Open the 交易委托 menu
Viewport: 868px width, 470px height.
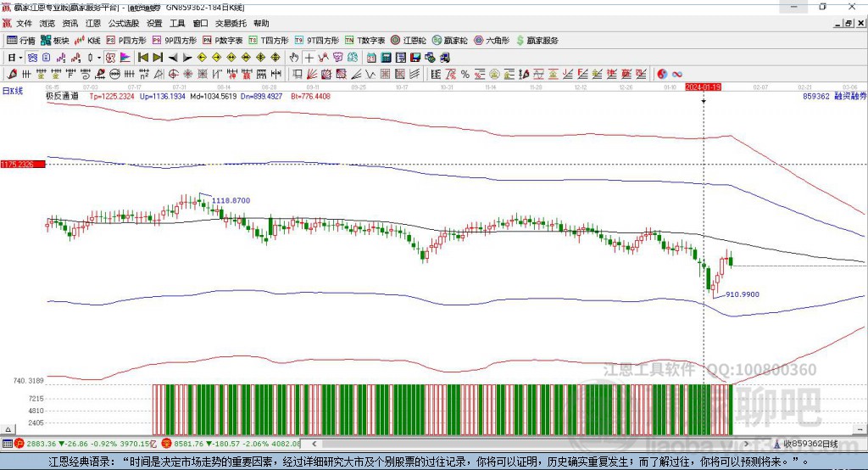(x=230, y=24)
